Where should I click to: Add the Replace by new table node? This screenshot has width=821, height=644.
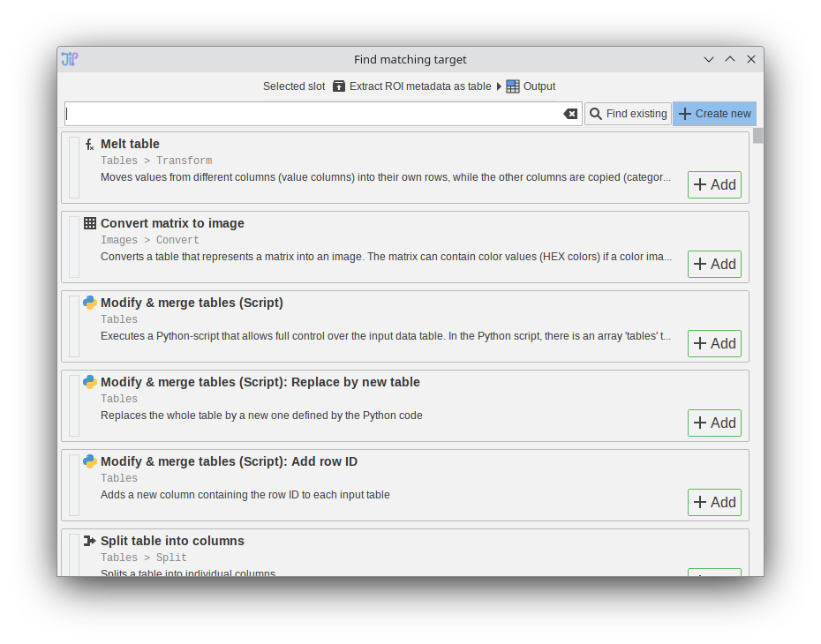714,423
